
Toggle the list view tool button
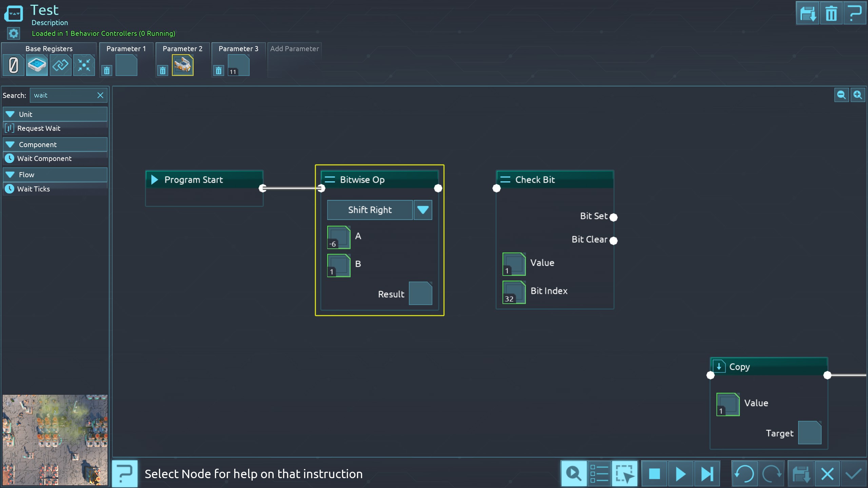(599, 474)
